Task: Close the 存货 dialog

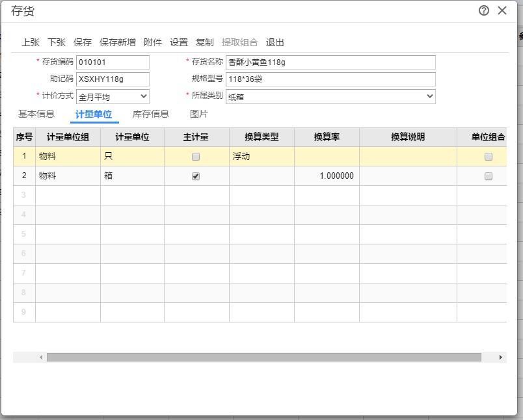Action: [502, 10]
